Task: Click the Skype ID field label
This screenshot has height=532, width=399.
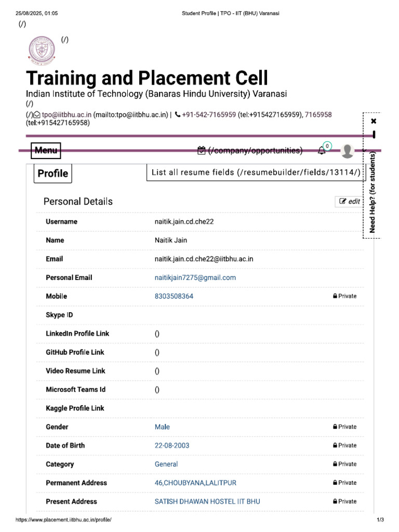Action: point(59,315)
